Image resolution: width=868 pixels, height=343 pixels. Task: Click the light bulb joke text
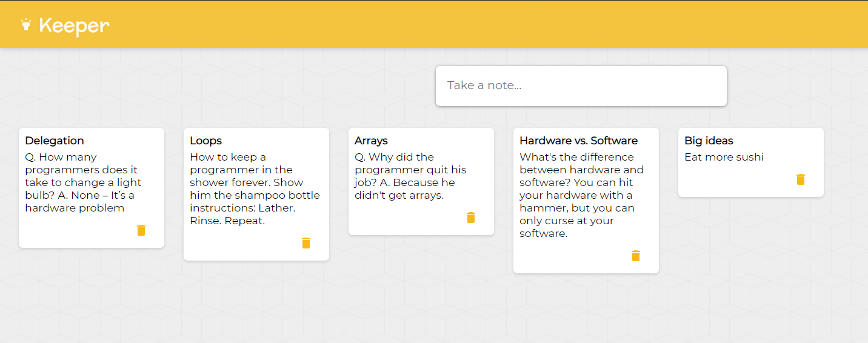[x=84, y=182]
